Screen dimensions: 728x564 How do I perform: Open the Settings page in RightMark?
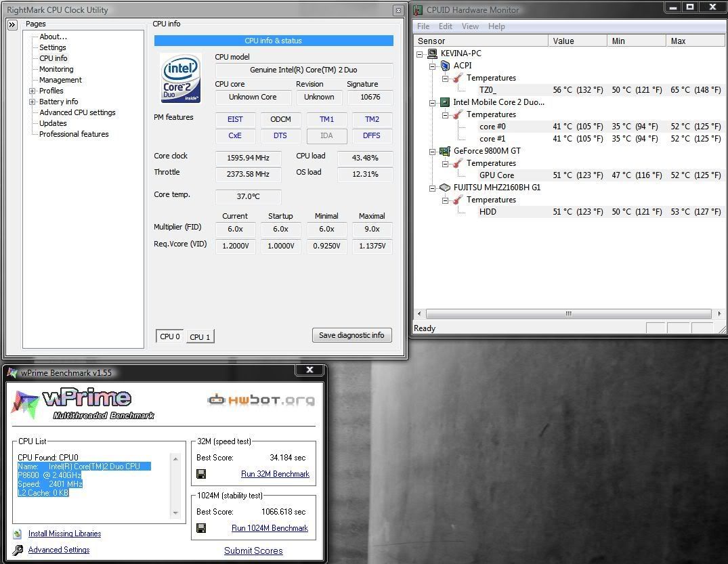[x=52, y=47]
